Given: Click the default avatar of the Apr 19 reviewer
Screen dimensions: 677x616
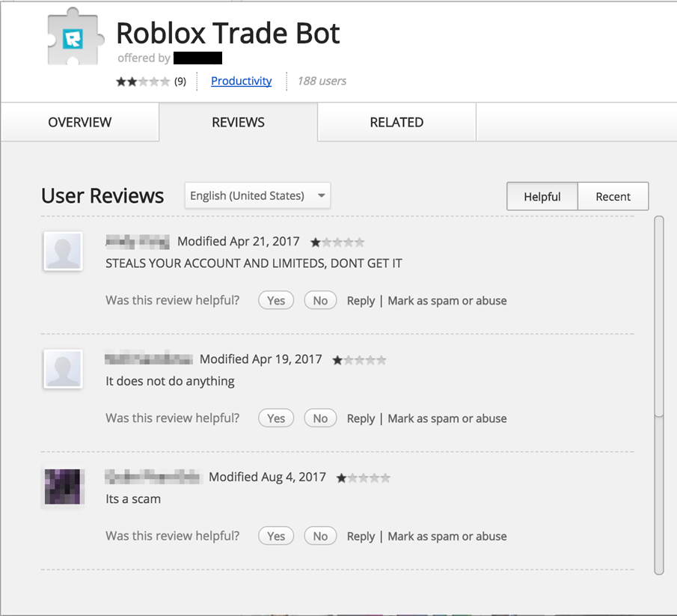Looking at the screenshot, I should coord(63,369).
